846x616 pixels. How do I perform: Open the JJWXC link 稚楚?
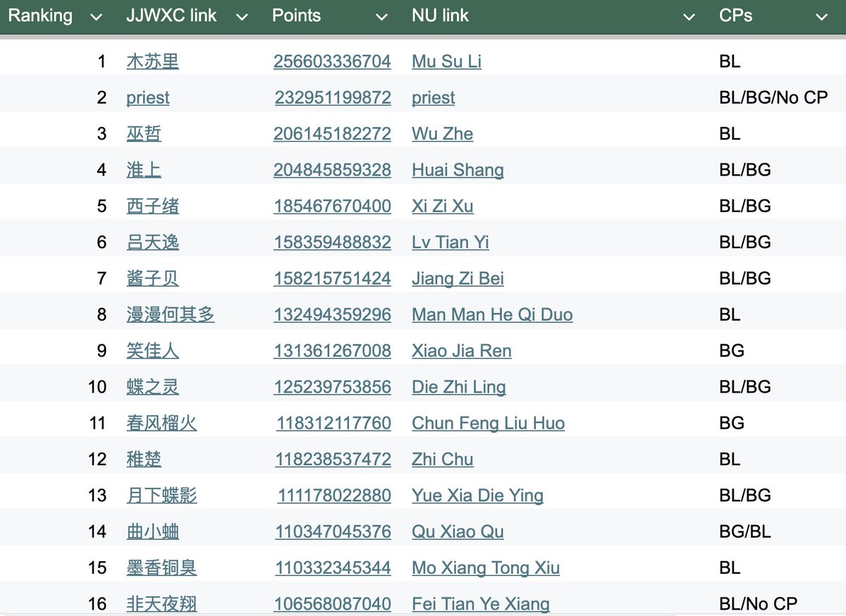[144, 460]
